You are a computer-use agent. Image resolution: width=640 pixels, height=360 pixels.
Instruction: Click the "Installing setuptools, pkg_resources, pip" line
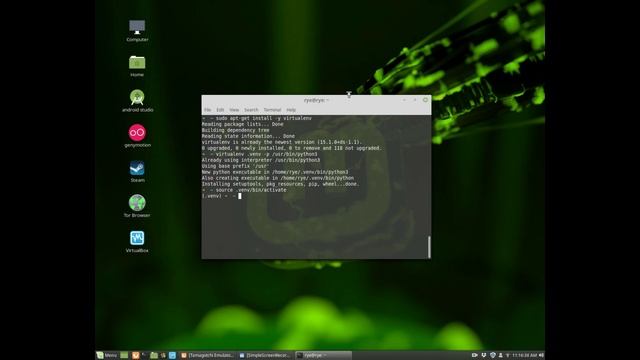coord(281,184)
